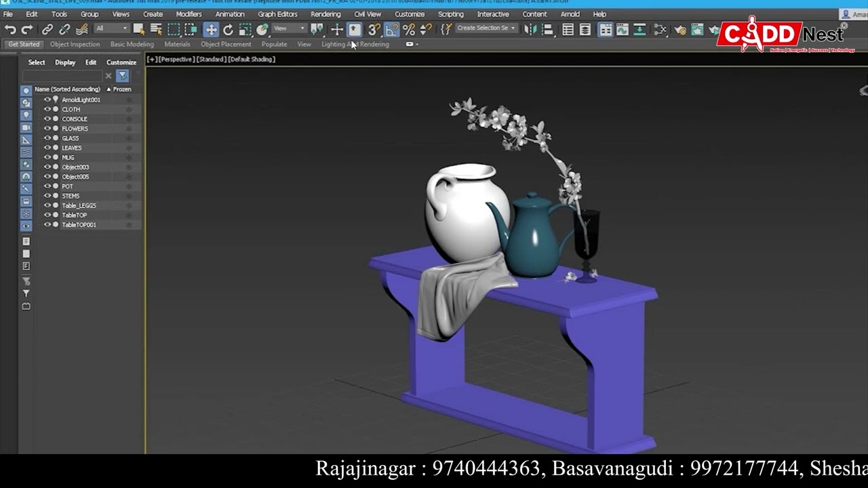This screenshot has height=488, width=868.
Task: Toggle the Layer Explorer icon
Action: 585,29
